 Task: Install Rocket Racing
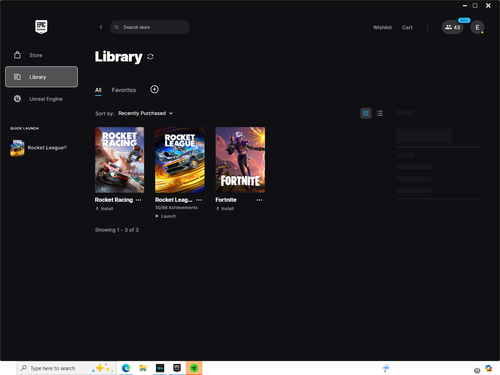pos(104,209)
